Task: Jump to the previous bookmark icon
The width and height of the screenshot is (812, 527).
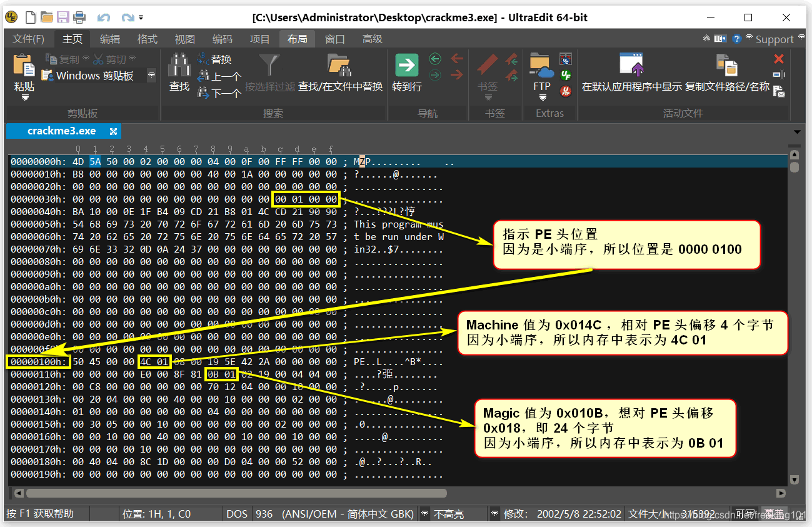Action: [x=512, y=60]
